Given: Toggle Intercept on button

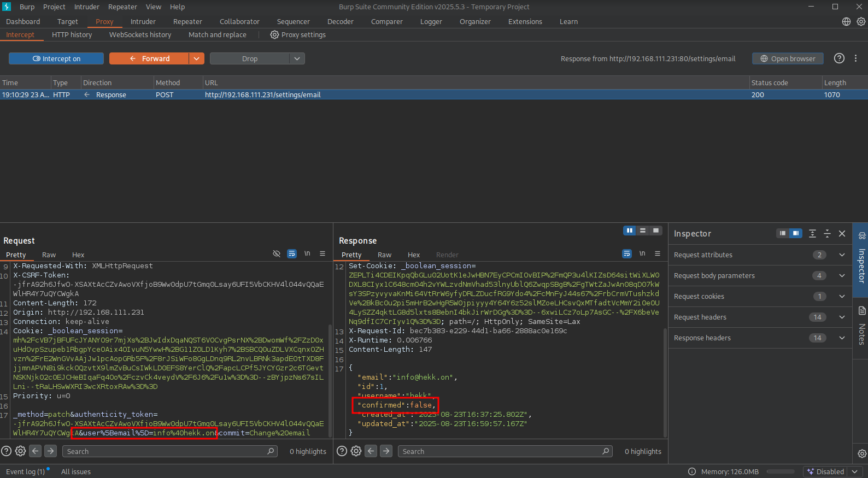Looking at the screenshot, I should 56,58.
